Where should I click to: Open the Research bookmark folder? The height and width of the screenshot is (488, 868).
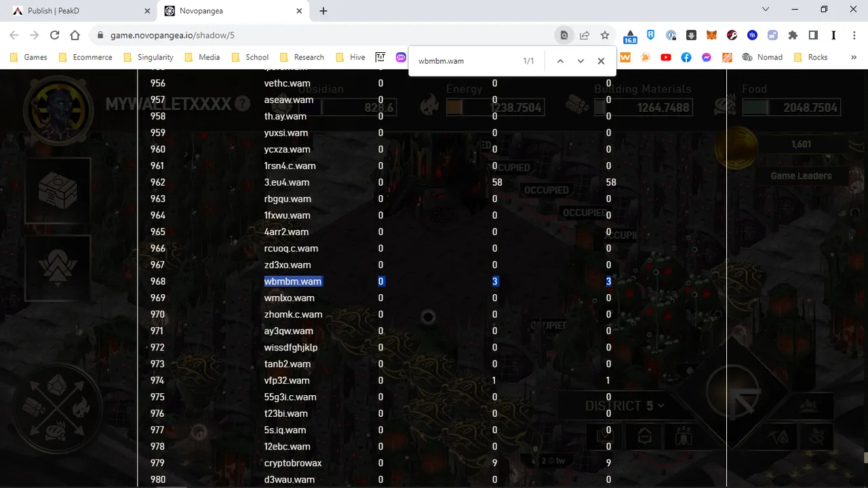tap(302, 58)
